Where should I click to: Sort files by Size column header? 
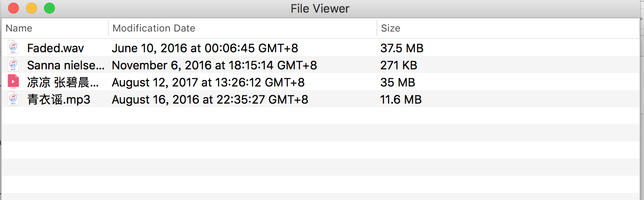(390, 28)
